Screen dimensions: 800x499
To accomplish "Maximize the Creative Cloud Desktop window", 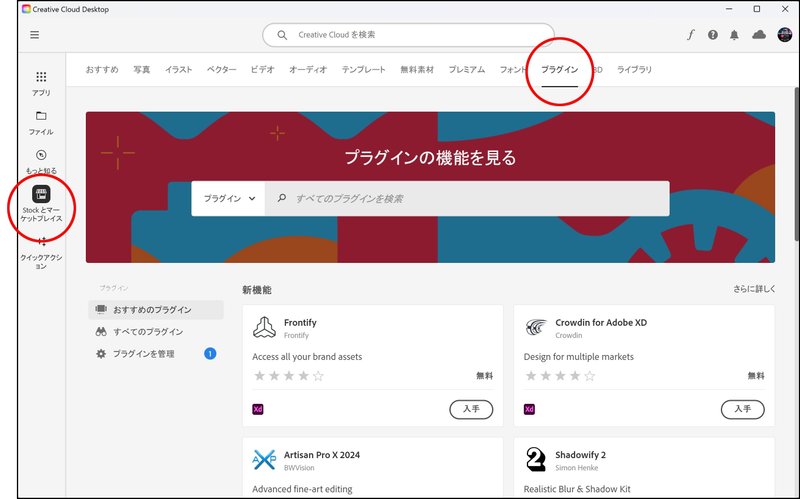I will (757, 9).
